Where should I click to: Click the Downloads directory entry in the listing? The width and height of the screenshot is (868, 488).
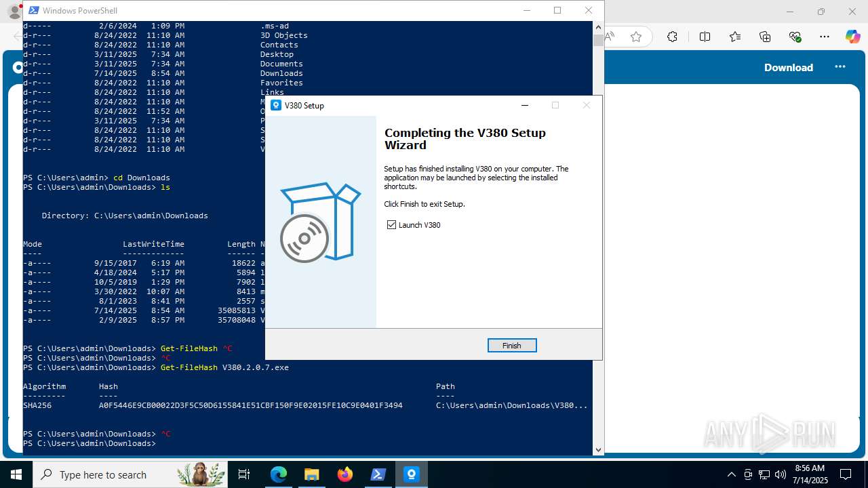[x=281, y=73]
